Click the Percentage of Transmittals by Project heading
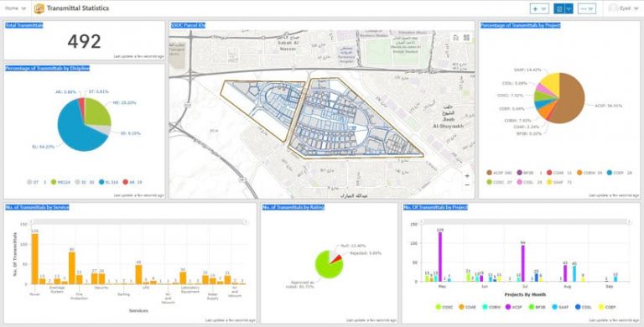The height and width of the screenshot is (327, 644). point(521,25)
